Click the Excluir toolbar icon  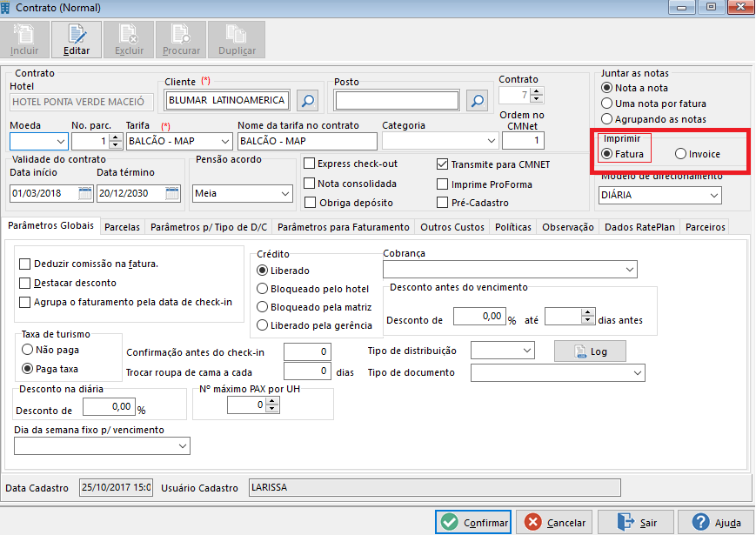[x=129, y=39]
